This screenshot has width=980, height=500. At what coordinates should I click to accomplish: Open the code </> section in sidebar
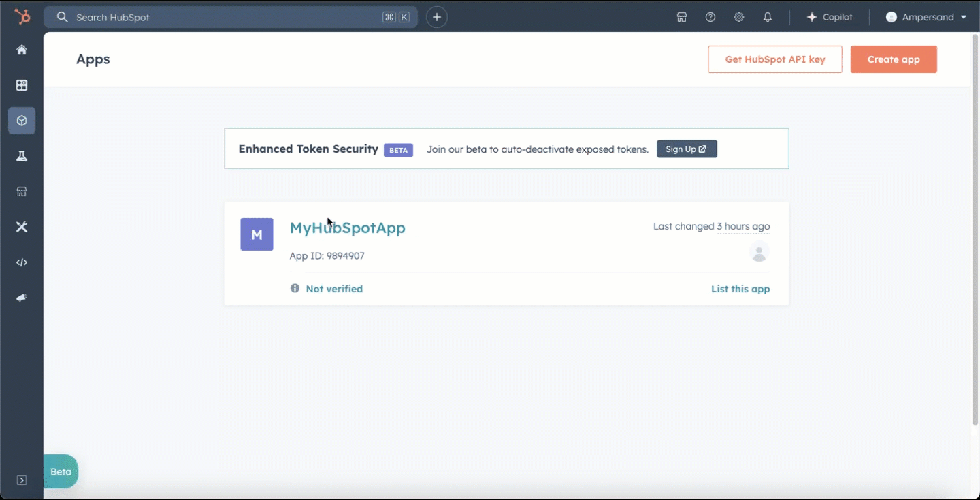tap(21, 262)
